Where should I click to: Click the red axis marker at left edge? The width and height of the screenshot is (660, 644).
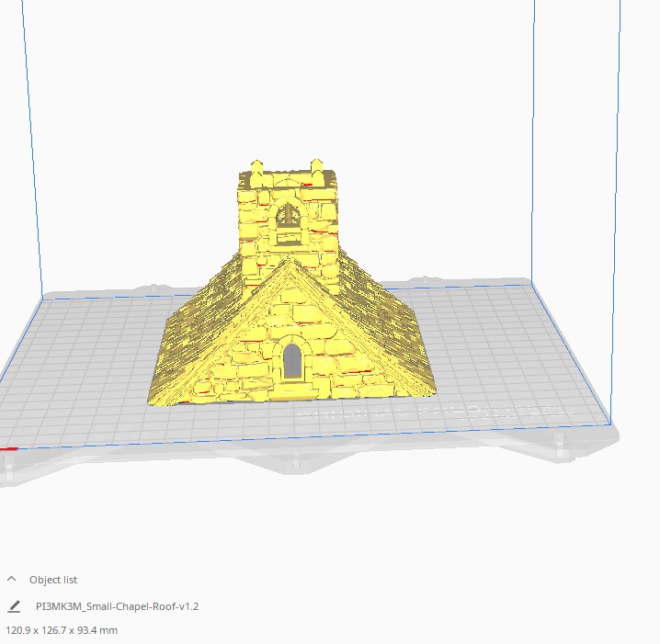pos(9,449)
